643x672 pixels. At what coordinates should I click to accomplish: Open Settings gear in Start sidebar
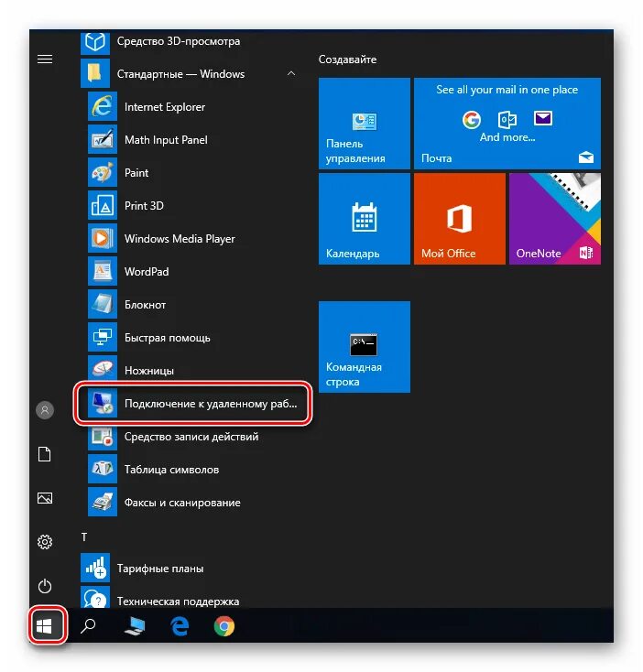click(45, 542)
